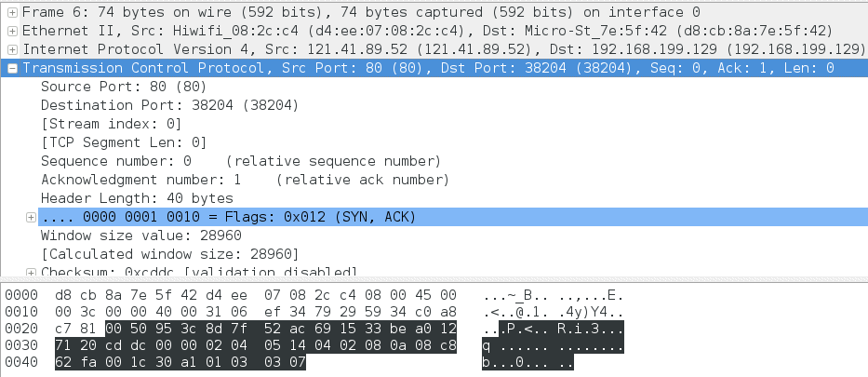Select the Source Port: 80 field

124,87
